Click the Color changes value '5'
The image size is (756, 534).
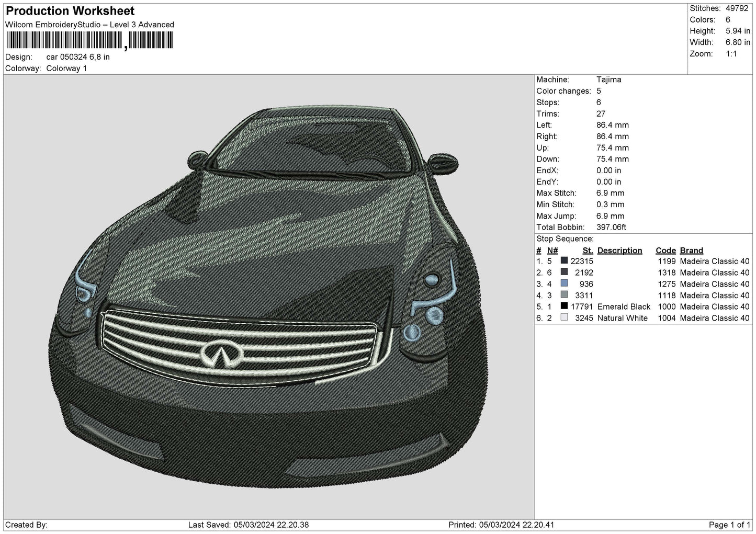point(599,91)
